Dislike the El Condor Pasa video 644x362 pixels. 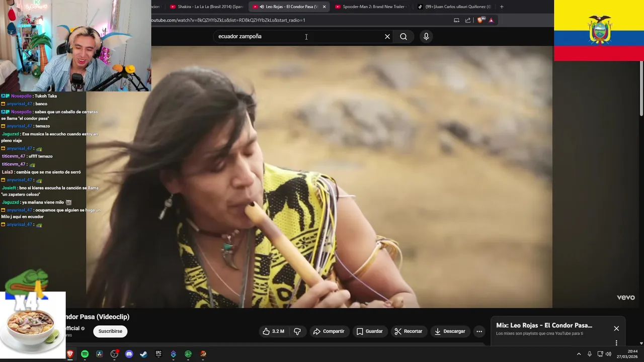[297, 331]
